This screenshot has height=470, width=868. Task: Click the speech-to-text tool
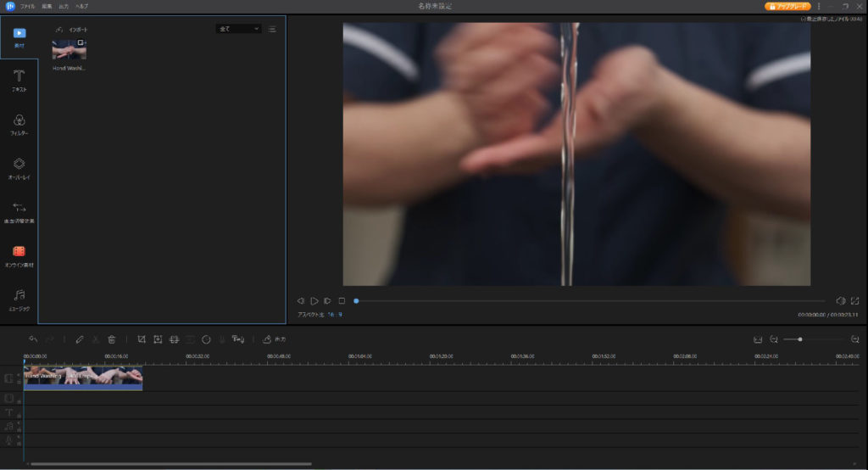click(x=238, y=339)
